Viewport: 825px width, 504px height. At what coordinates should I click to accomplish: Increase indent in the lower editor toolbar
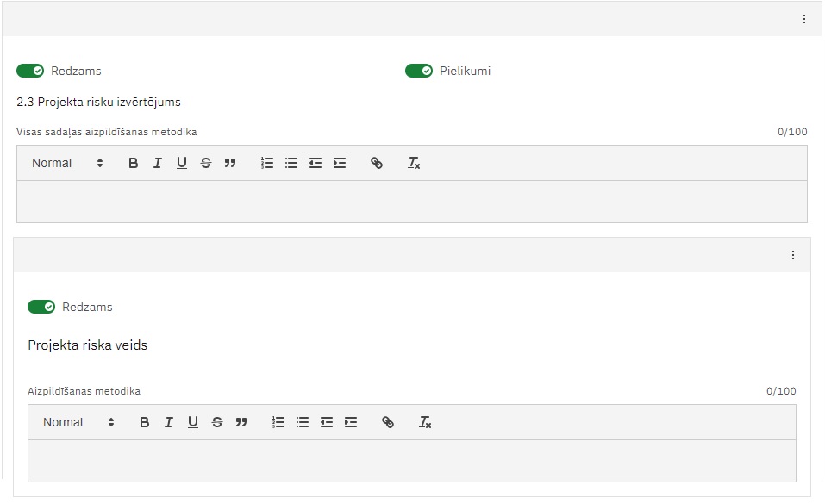351,422
